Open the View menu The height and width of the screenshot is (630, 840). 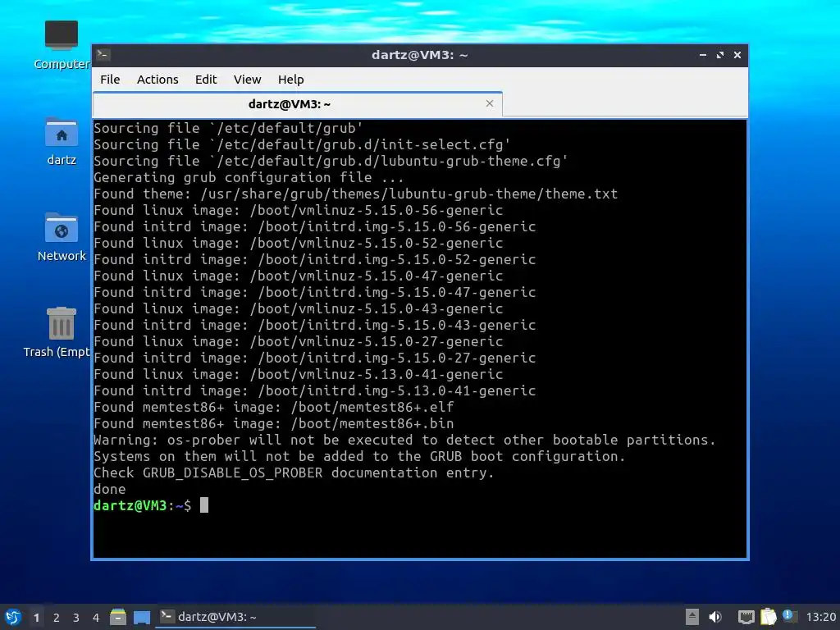click(x=247, y=80)
